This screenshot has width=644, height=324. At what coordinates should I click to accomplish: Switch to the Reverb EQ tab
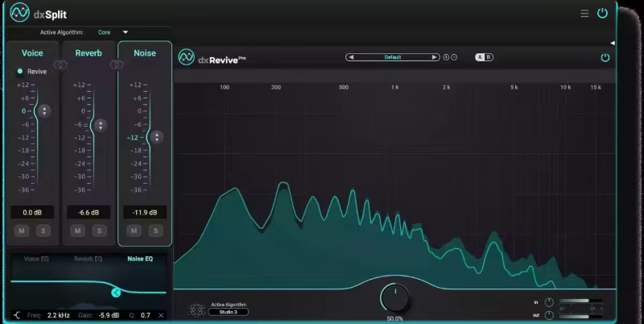[88, 259]
